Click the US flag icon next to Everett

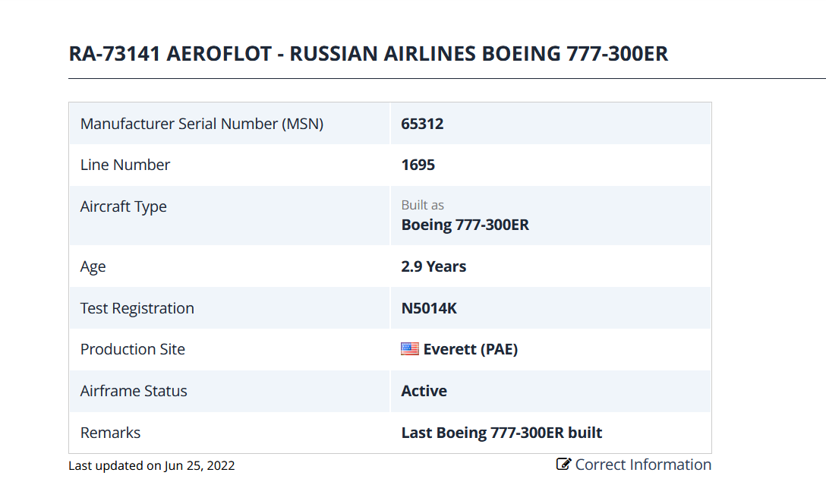pos(410,349)
